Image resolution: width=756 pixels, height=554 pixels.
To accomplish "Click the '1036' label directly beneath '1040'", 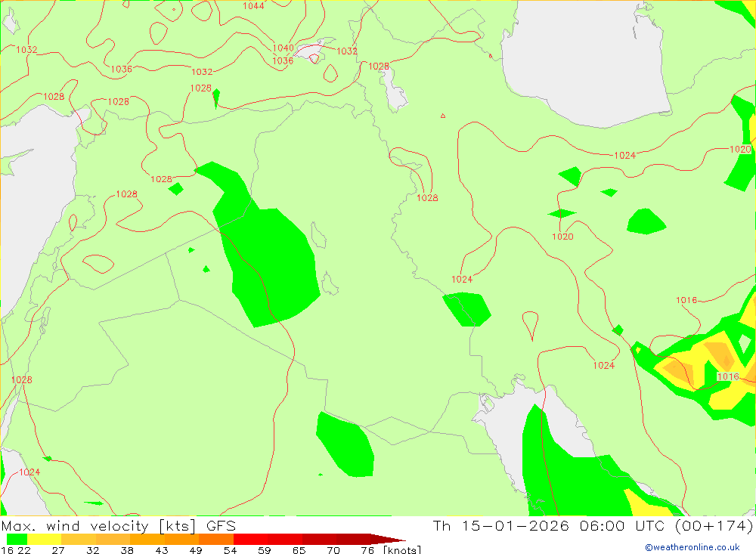I will pyautogui.click(x=283, y=60).
